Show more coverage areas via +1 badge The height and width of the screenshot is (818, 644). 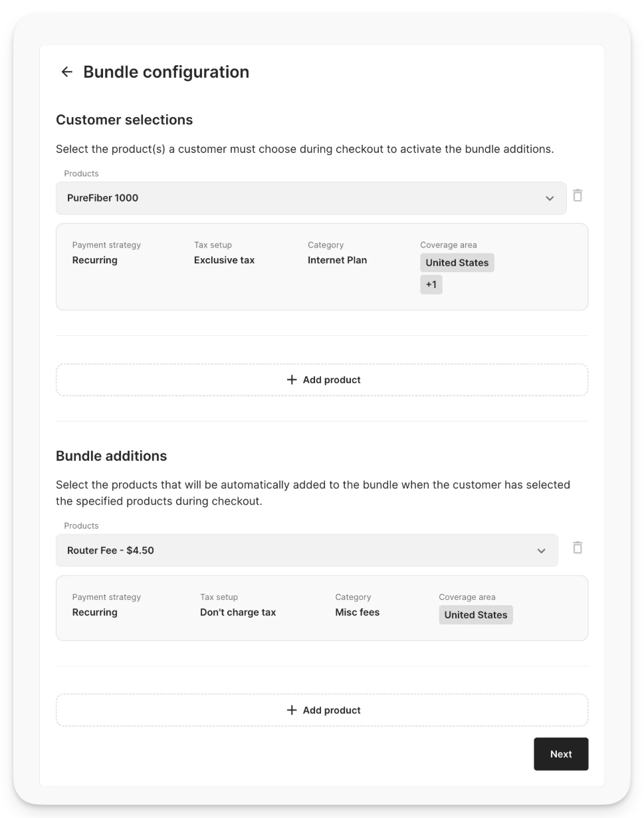tap(431, 285)
